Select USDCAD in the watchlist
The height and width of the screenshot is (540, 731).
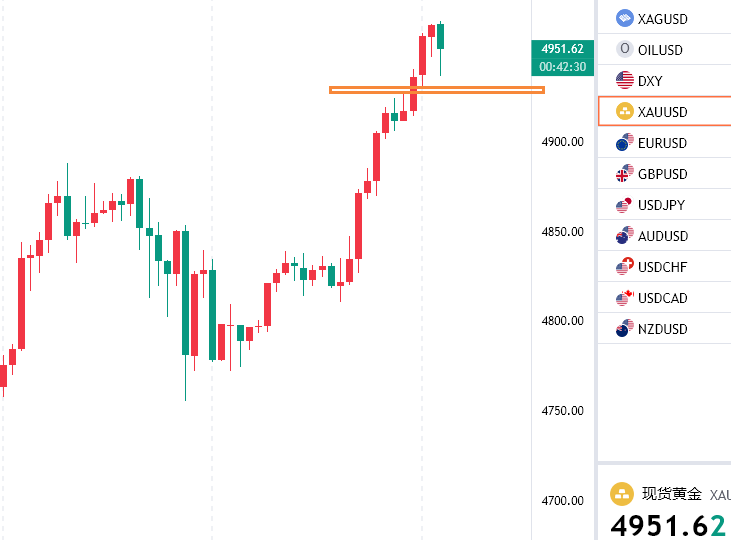[x=662, y=298]
